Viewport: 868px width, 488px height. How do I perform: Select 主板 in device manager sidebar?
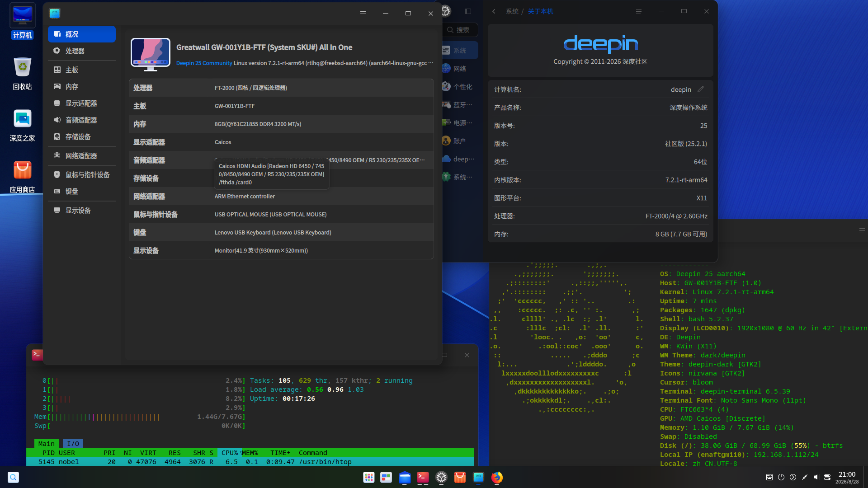[x=82, y=70]
